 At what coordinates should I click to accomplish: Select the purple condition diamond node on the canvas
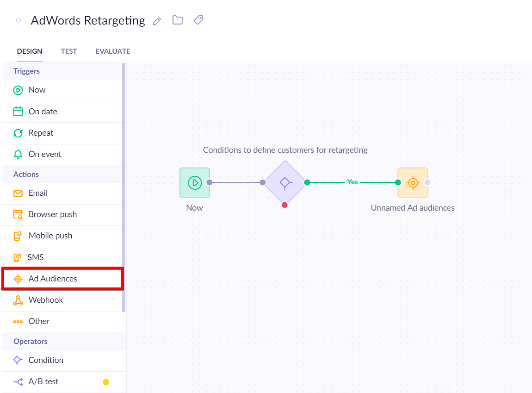click(285, 182)
